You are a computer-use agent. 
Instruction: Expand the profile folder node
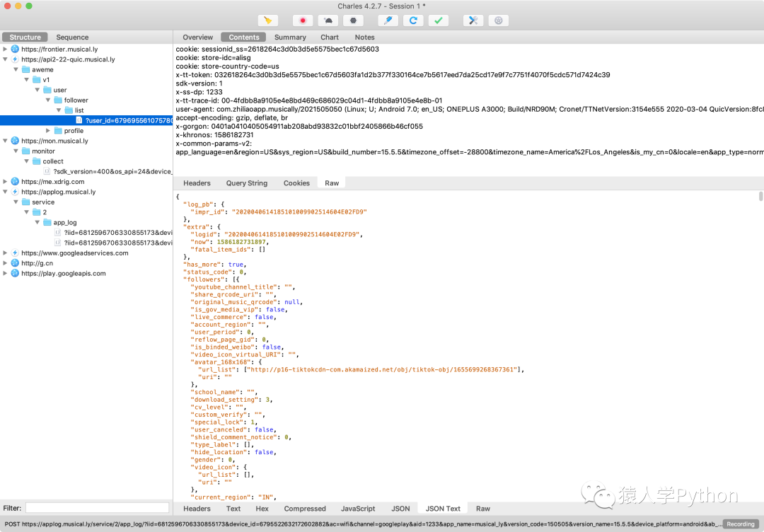(48, 131)
